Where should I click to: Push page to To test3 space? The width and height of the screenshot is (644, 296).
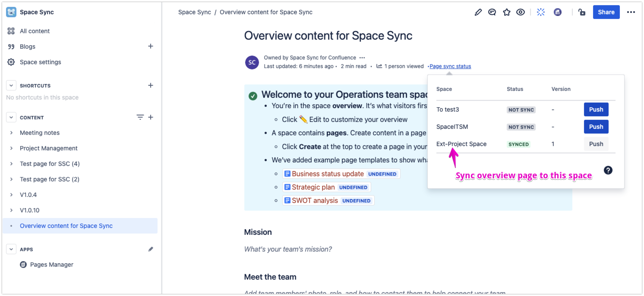point(596,109)
